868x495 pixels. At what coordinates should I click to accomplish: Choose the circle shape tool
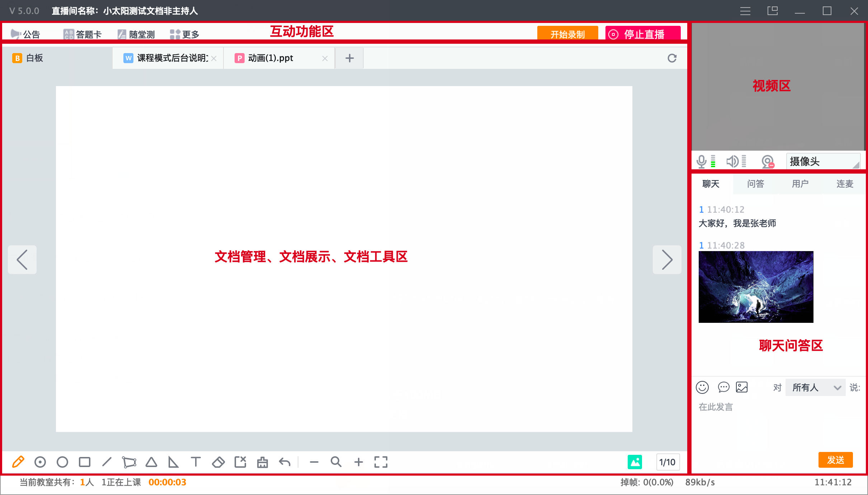click(62, 462)
